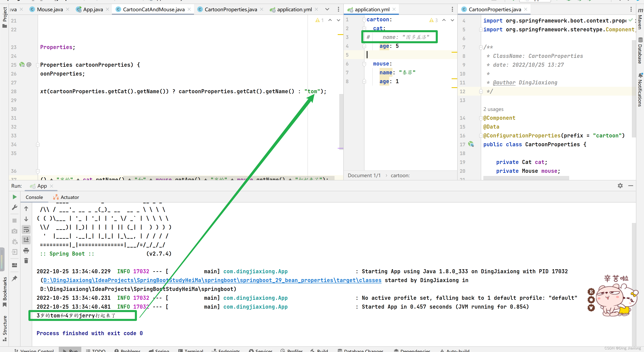Collapse the Javadoc comment fold at line 7

[x=481, y=47]
